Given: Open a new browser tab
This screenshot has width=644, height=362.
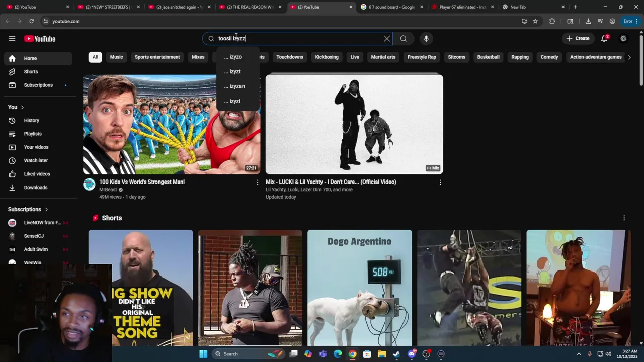Looking at the screenshot, I should click(575, 7).
